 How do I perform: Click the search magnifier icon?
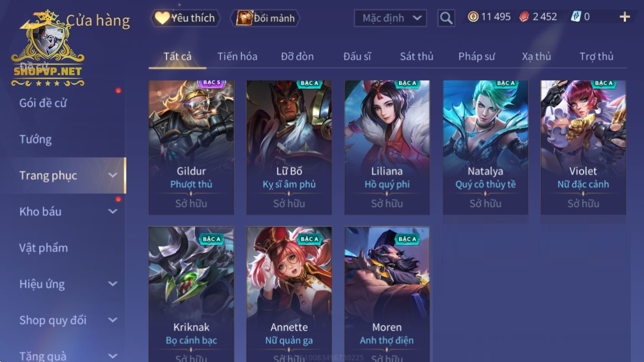tap(446, 18)
